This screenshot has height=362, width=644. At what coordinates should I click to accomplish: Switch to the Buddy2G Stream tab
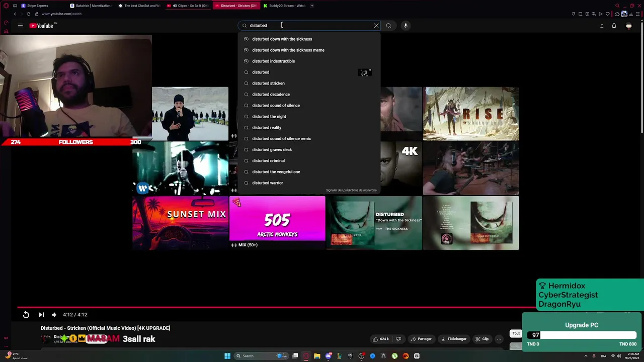pos(284,6)
